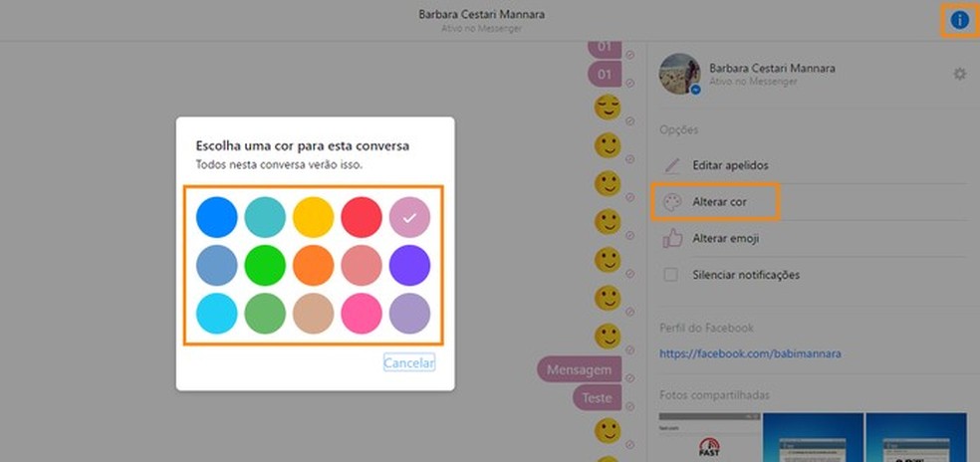The image size is (980, 462).
Task: Click the Teste chat bubble
Action: click(x=597, y=397)
